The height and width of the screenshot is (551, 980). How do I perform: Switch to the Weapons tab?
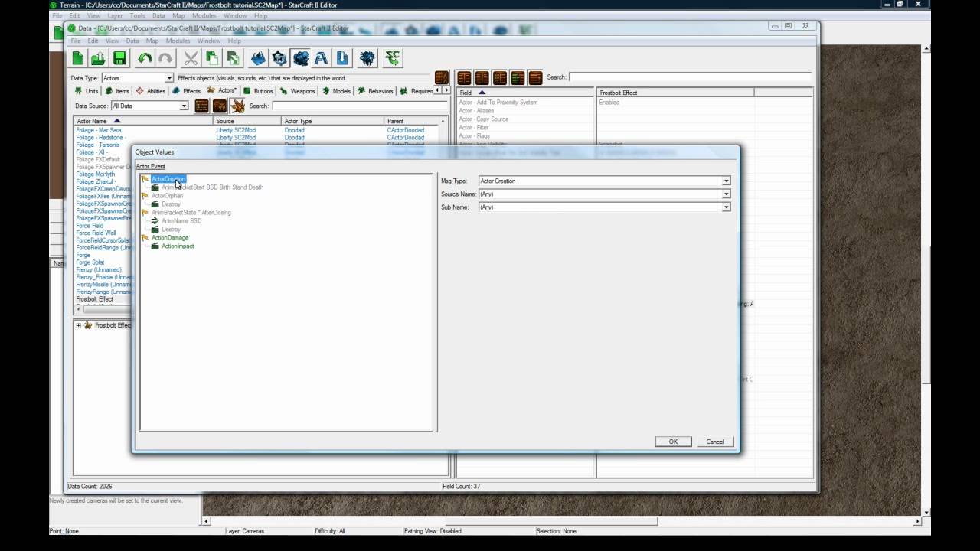(297, 91)
